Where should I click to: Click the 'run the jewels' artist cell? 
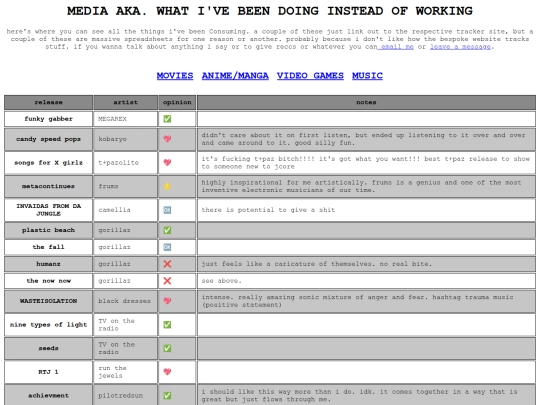[x=126, y=372]
